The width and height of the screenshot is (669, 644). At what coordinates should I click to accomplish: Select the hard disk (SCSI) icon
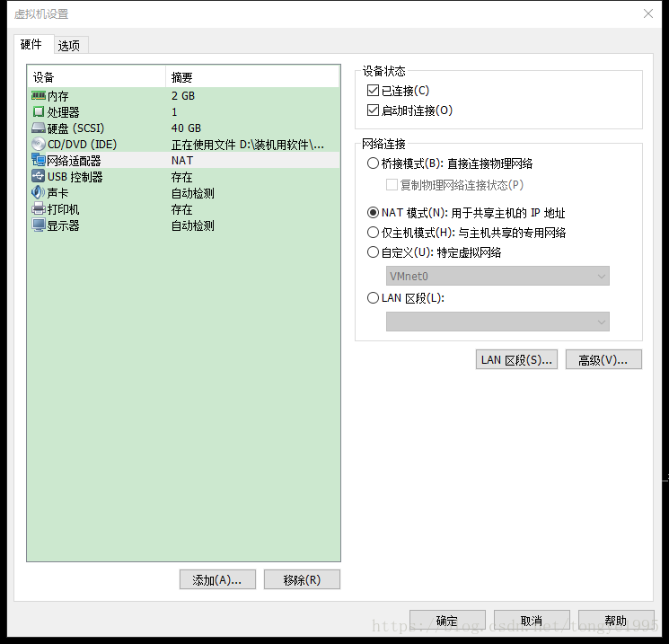pyautogui.click(x=39, y=128)
